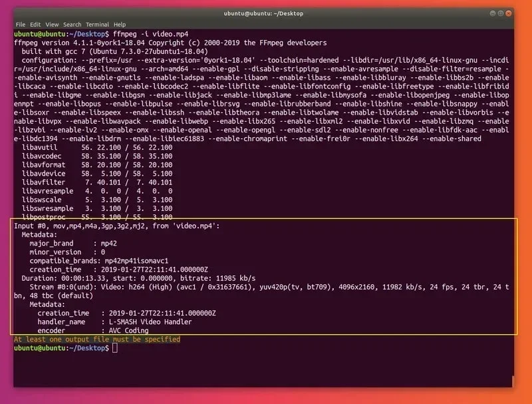Click the window title 'ubuntu@ubuntu: ~/Desktop'

[263, 13]
